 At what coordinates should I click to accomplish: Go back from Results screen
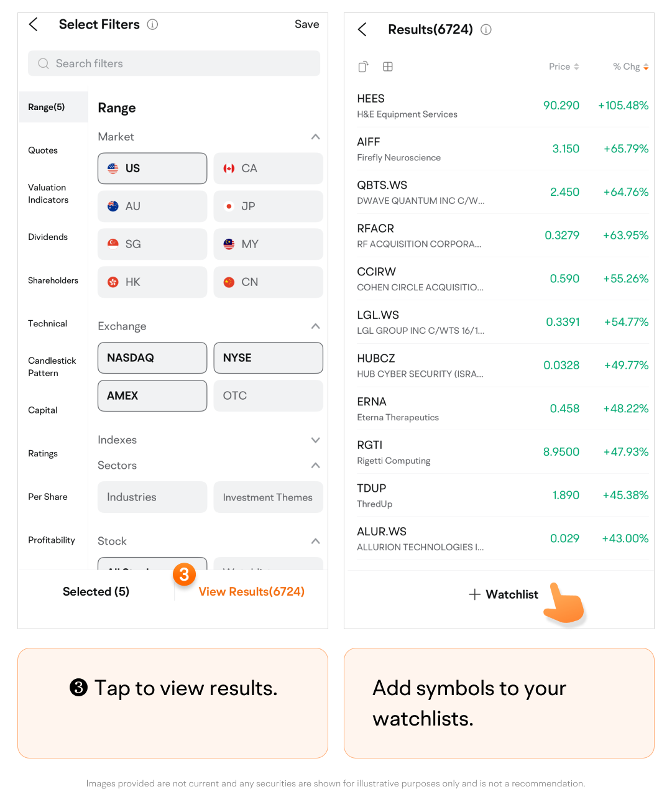(362, 29)
